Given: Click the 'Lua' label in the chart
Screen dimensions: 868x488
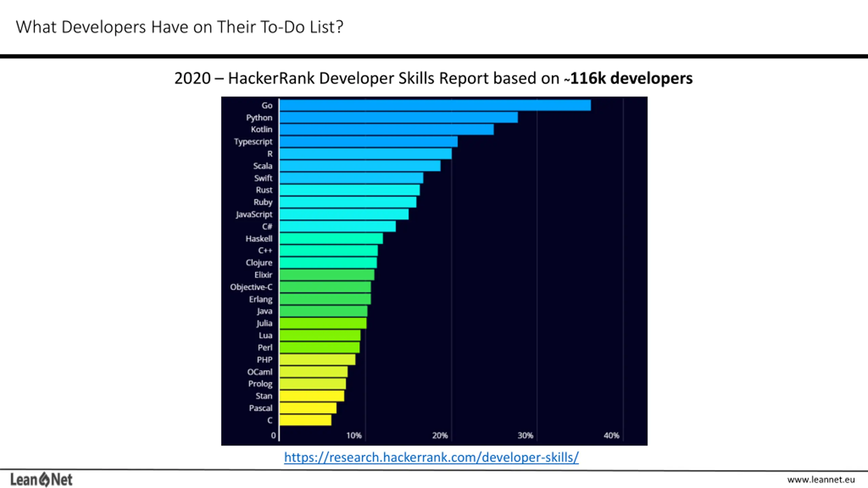Looking at the screenshot, I should (265, 335).
